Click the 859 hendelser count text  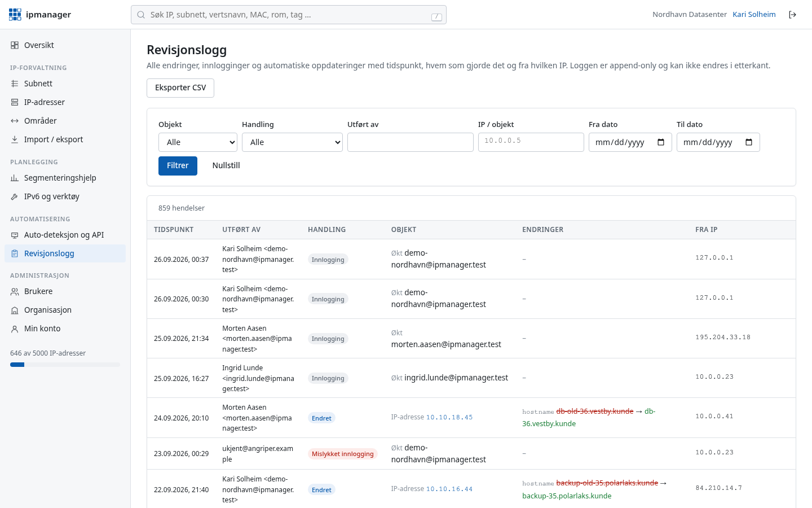pos(182,208)
